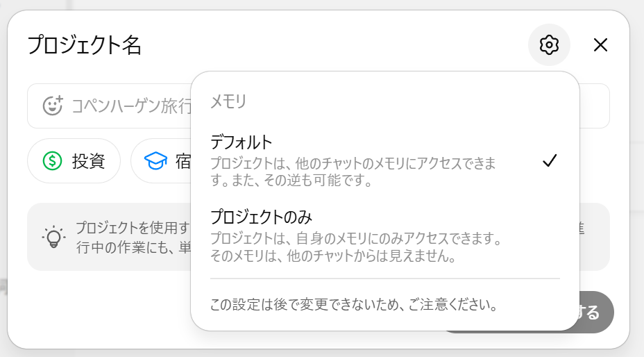644x357 pixels.
Task: Click the デフォルト option description text
Action: pos(353,172)
